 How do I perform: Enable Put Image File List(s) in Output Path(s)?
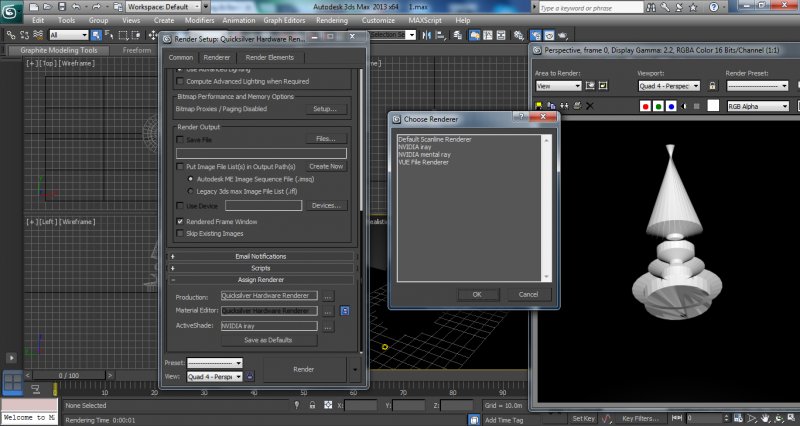(x=180, y=166)
